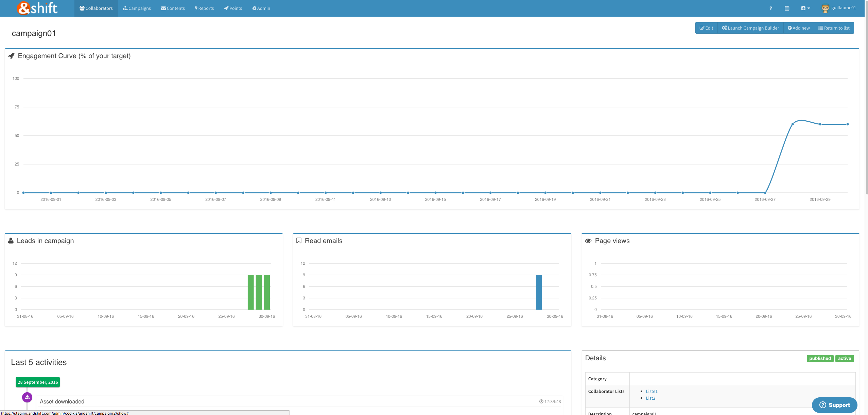
Task: Click the Details panel heading
Action: pyautogui.click(x=595, y=358)
